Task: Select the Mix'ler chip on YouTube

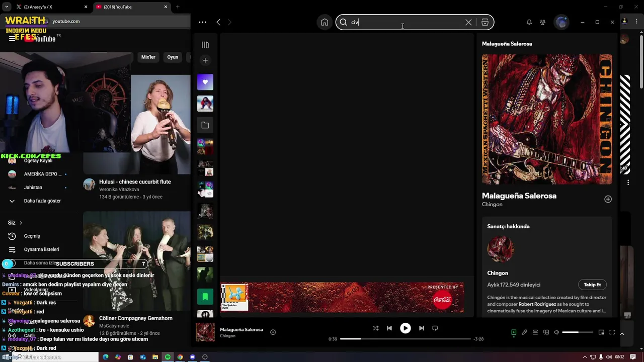Action: pyautogui.click(x=148, y=57)
